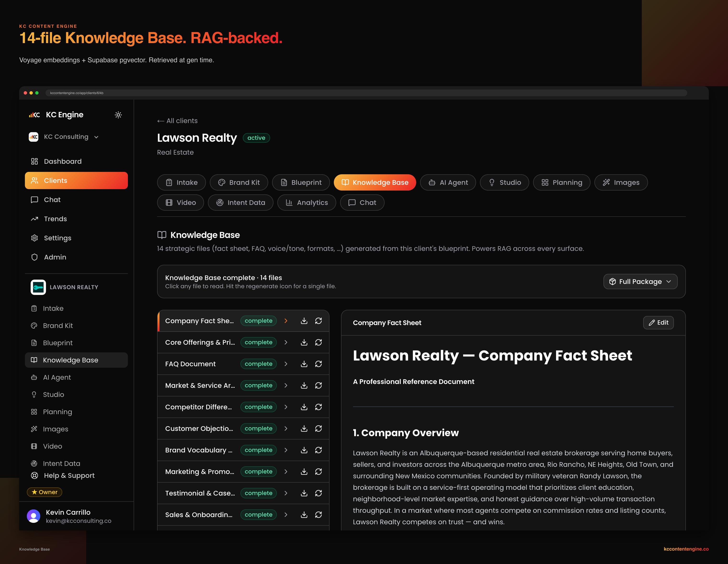The width and height of the screenshot is (728, 564).
Task: Download the Market & Service Area file
Action: pos(304,385)
